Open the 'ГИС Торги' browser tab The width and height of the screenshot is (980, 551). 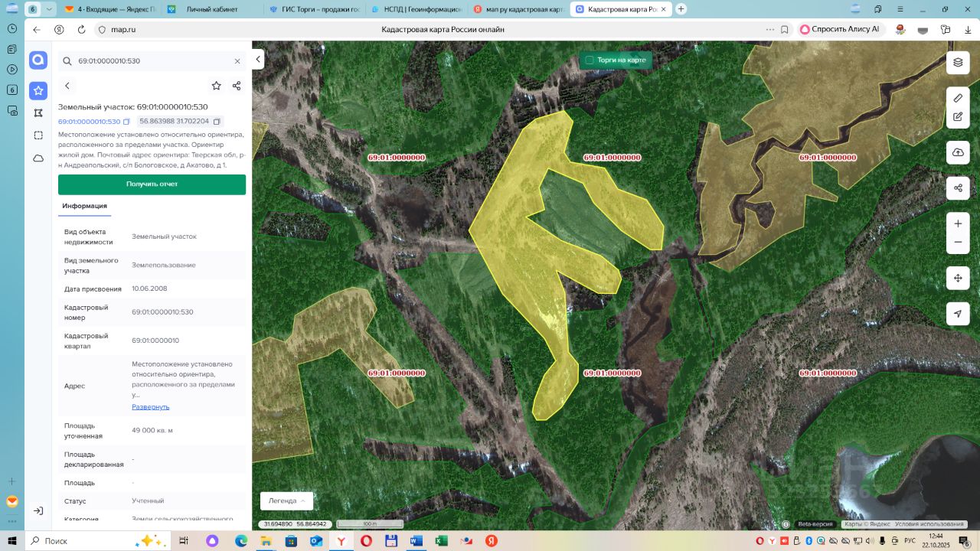[313, 9]
